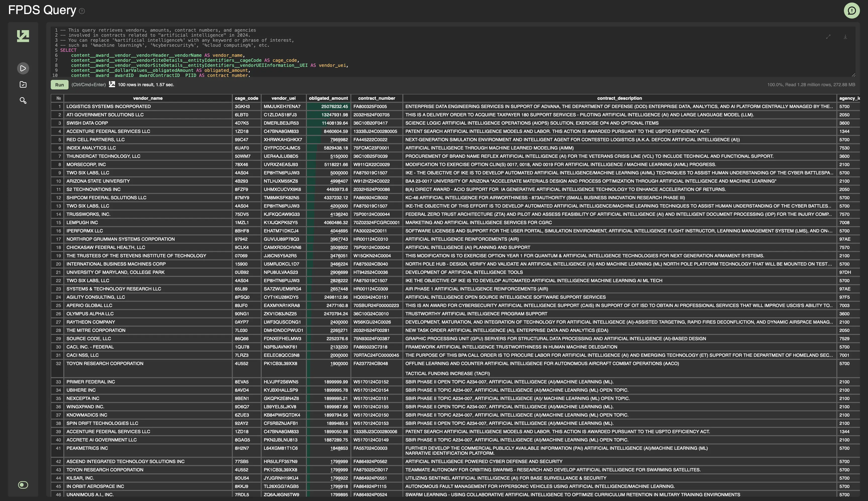This screenshot has width=868, height=501.
Task: Click the green Run button
Action: coord(60,85)
